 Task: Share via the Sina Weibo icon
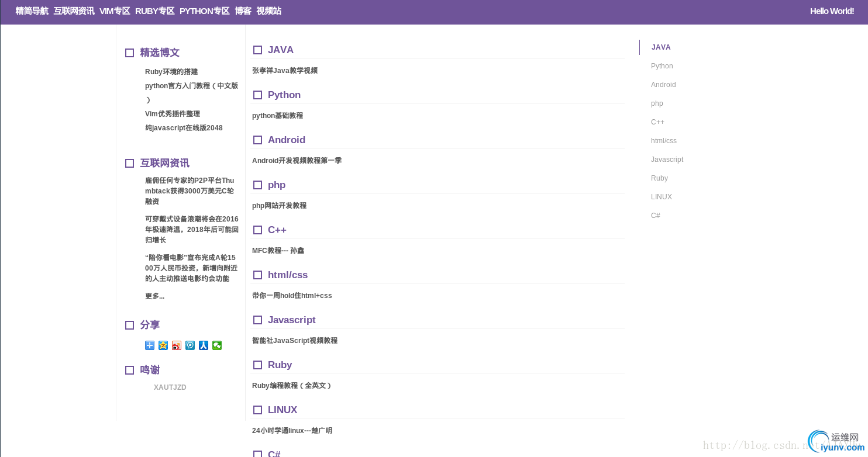[177, 345]
